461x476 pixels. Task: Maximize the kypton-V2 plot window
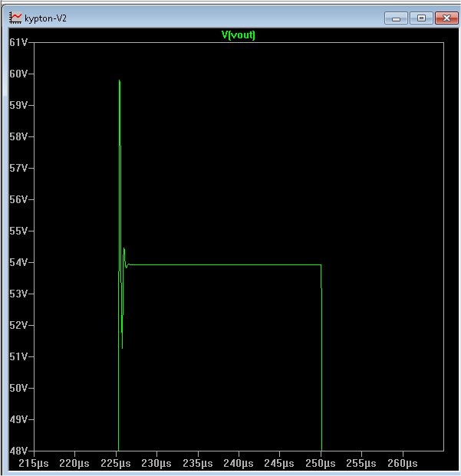click(x=421, y=18)
